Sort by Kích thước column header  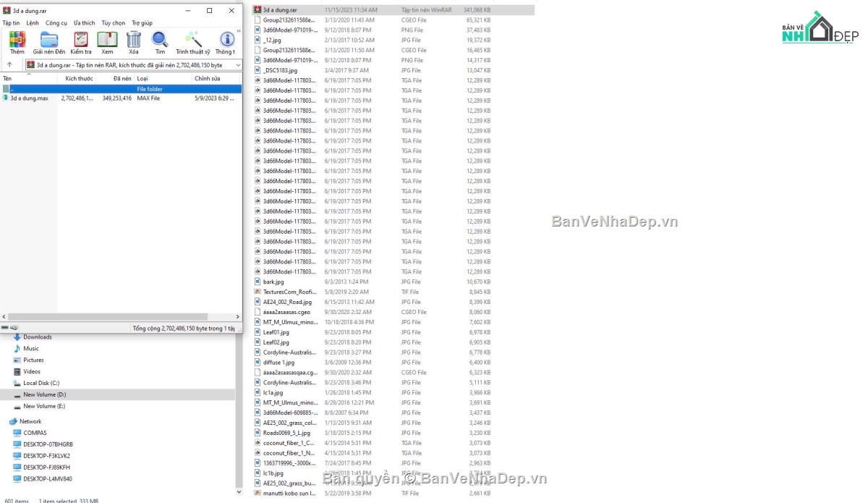pyautogui.click(x=79, y=78)
